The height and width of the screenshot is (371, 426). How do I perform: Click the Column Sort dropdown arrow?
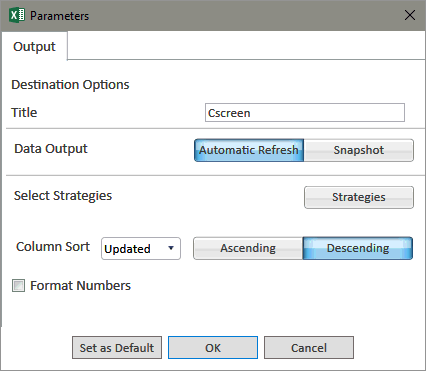[171, 248]
